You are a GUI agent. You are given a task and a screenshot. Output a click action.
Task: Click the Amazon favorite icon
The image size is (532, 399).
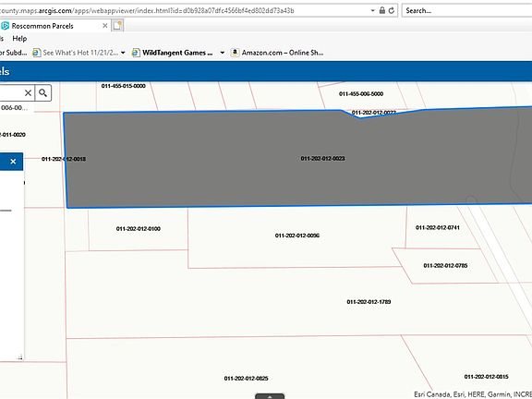click(x=235, y=53)
